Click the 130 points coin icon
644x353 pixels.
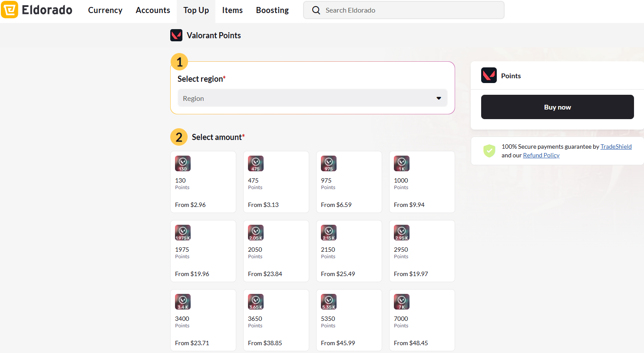[183, 163]
